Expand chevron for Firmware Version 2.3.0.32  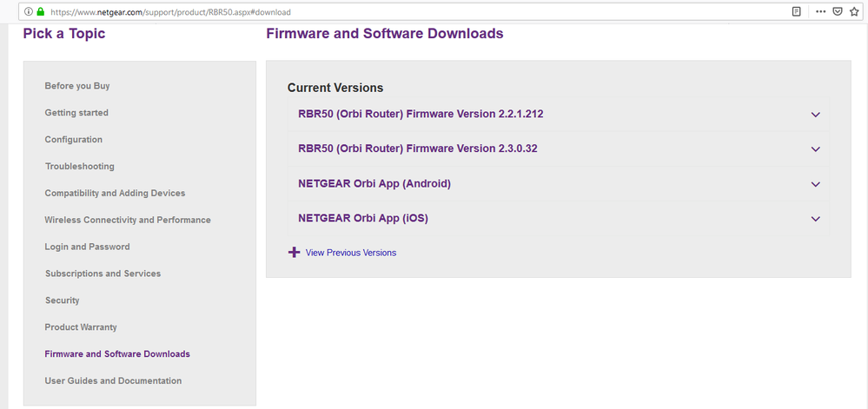[815, 149]
